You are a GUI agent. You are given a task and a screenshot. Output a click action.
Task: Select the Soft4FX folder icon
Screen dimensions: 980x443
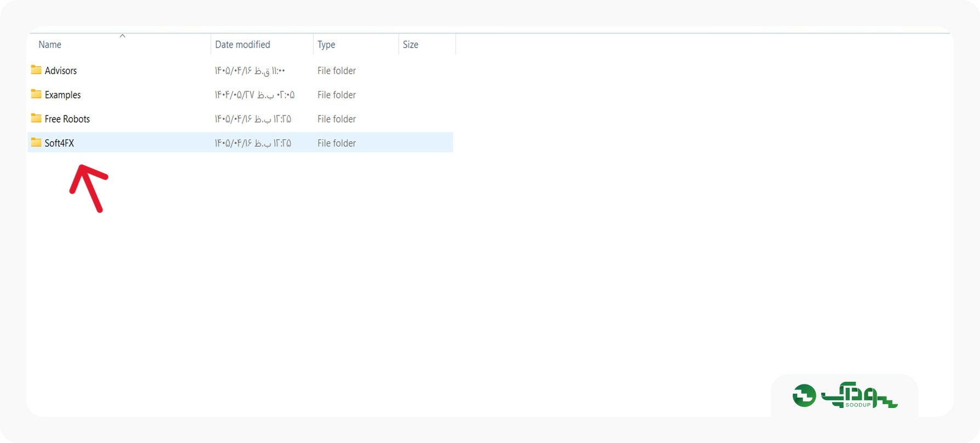click(36, 142)
